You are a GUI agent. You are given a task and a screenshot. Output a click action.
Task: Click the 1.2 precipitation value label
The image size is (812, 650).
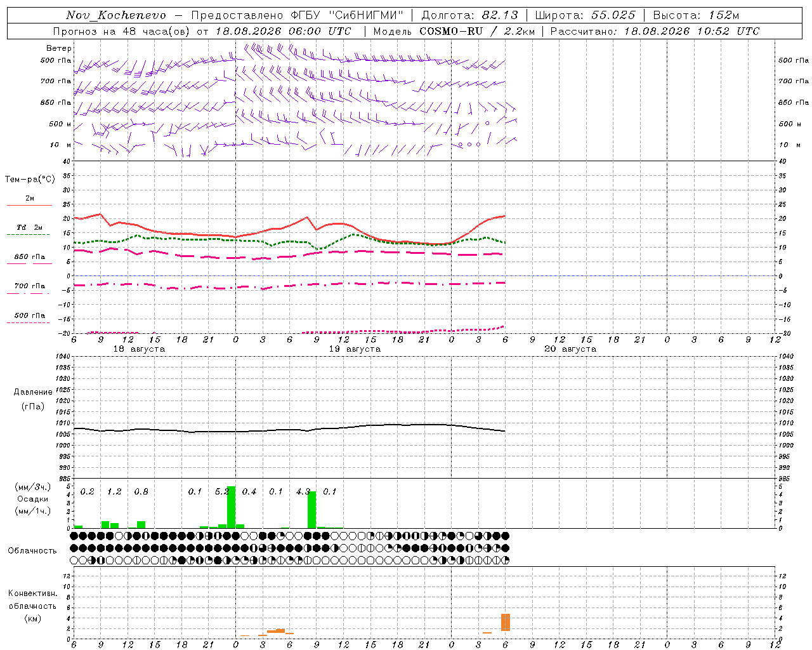(x=114, y=491)
